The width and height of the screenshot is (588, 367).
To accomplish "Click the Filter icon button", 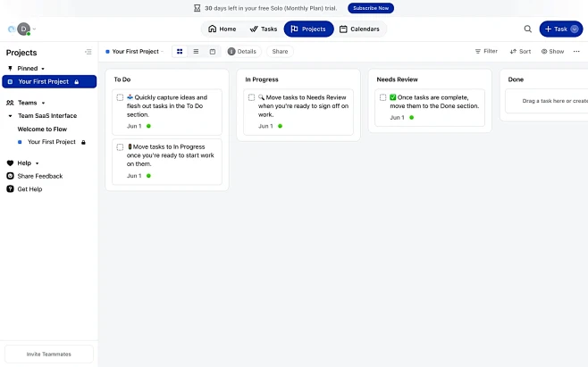I will (x=486, y=52).
